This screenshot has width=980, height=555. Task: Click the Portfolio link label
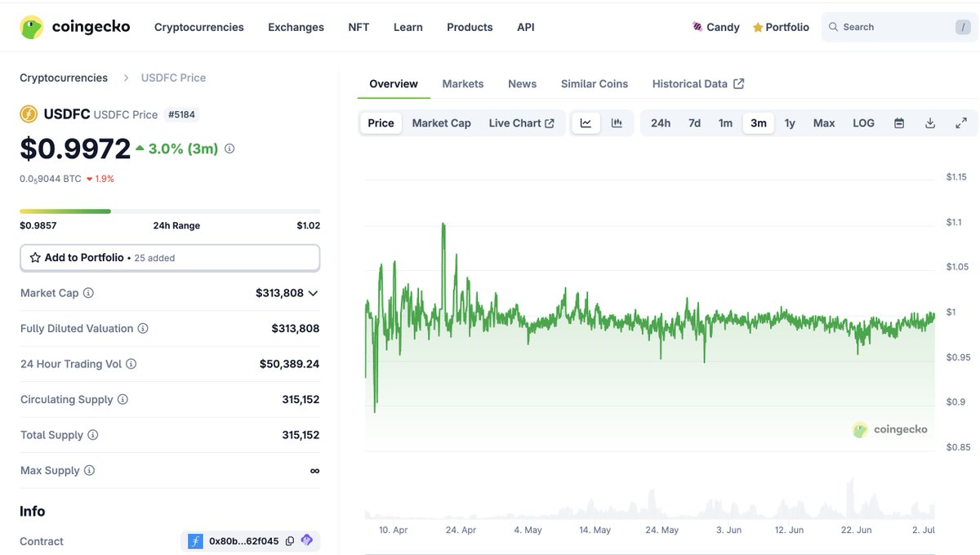[787, 27]
